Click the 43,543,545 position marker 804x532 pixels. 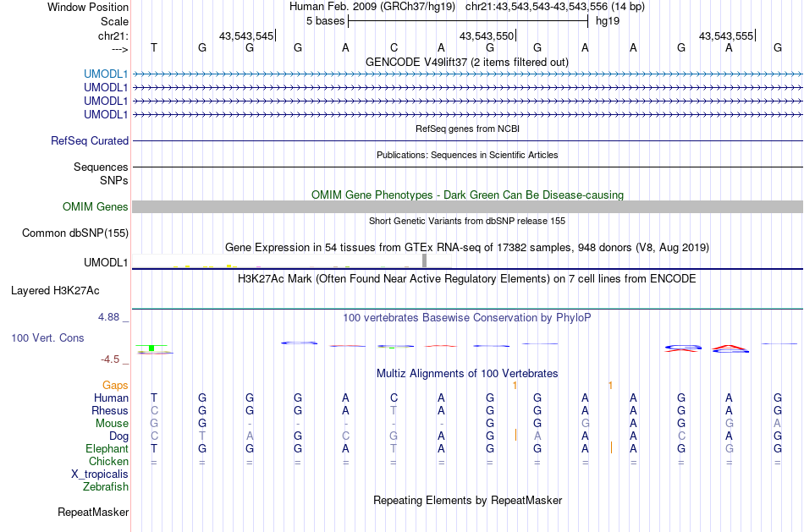click(246, 36)
